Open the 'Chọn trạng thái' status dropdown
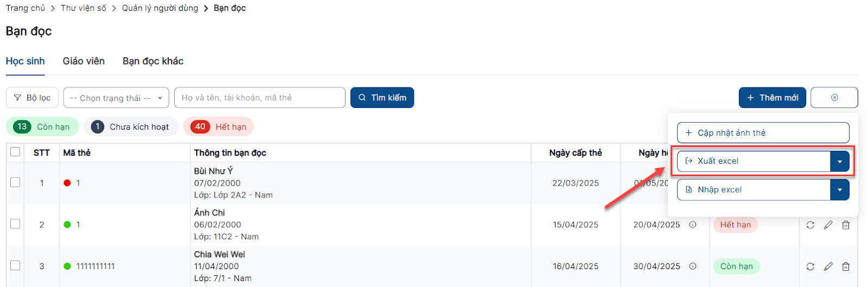The image size is (868, 287). 116,98
